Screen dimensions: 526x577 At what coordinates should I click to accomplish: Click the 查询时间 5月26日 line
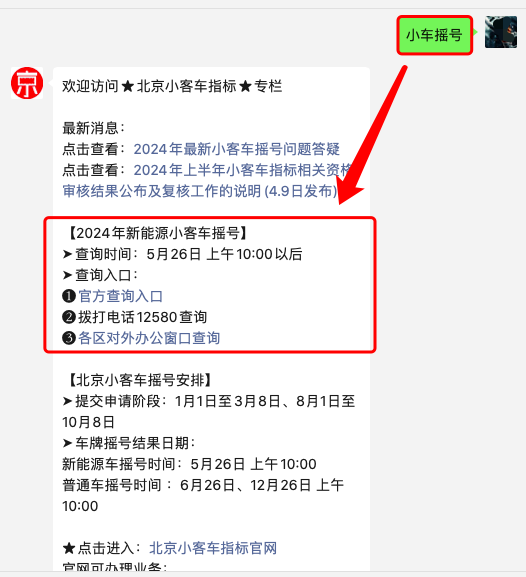[x=183, y=254]
